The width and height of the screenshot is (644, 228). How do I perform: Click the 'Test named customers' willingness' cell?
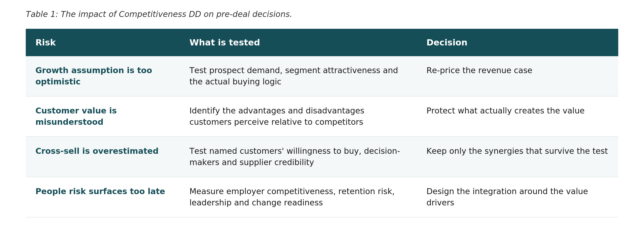(x=295, y=157)
